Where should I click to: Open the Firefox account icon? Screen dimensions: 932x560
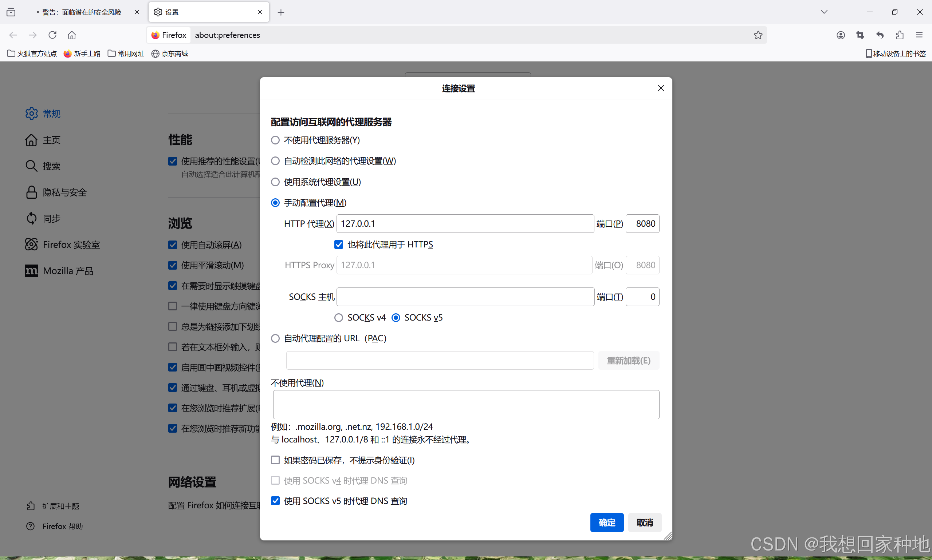point(840,35)
